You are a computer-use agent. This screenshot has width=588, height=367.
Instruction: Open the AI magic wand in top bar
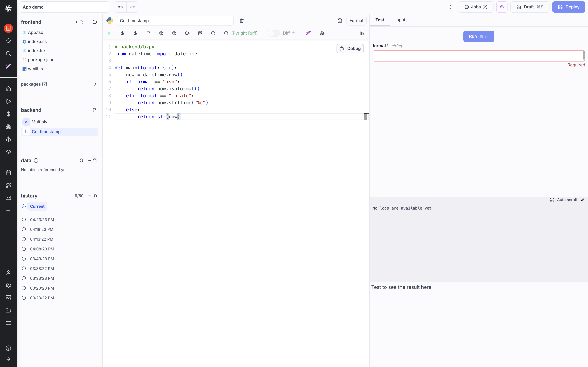tap(502, 7)
